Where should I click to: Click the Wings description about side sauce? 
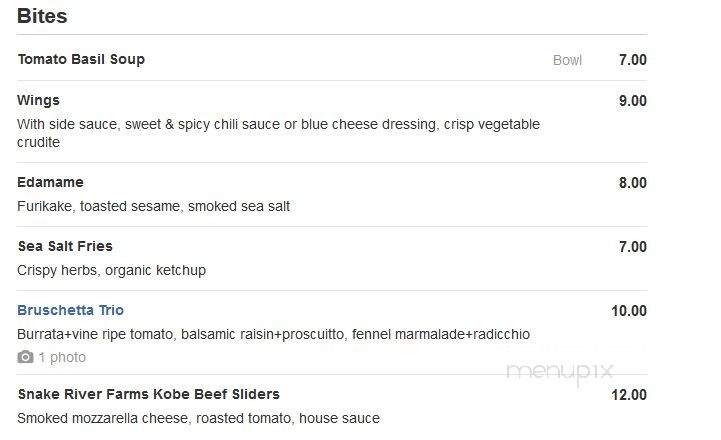278,133
